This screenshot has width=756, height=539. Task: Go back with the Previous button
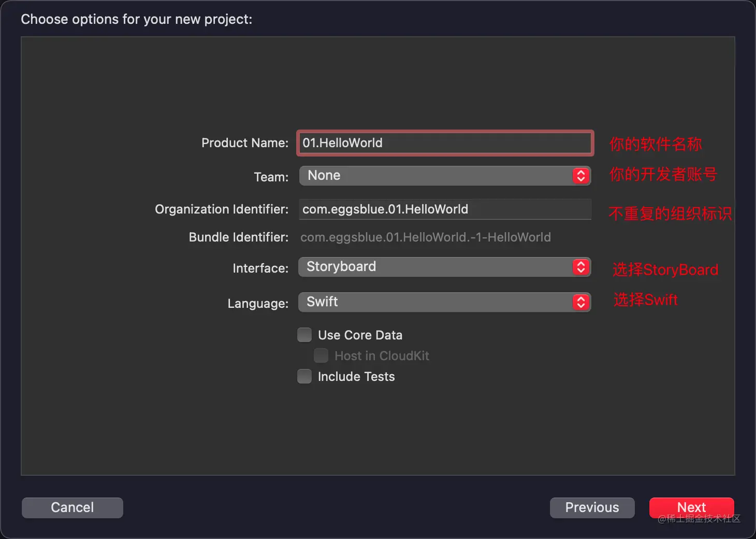coord(592,507)
